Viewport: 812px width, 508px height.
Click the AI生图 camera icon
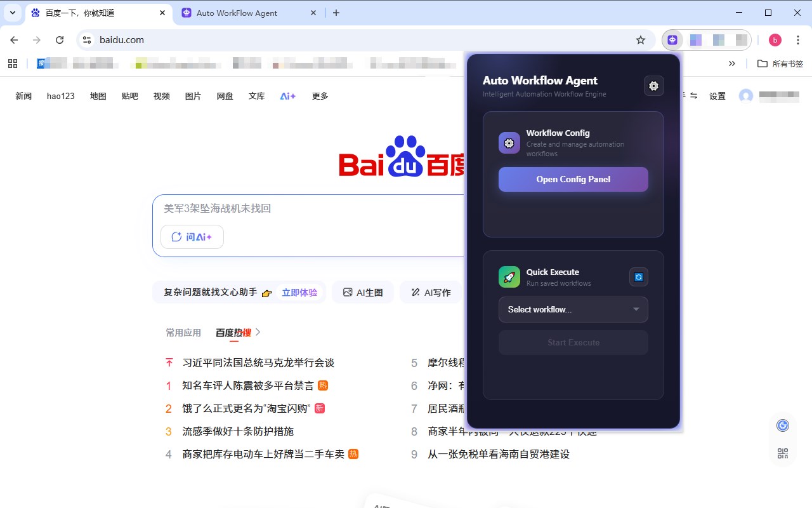346,292
